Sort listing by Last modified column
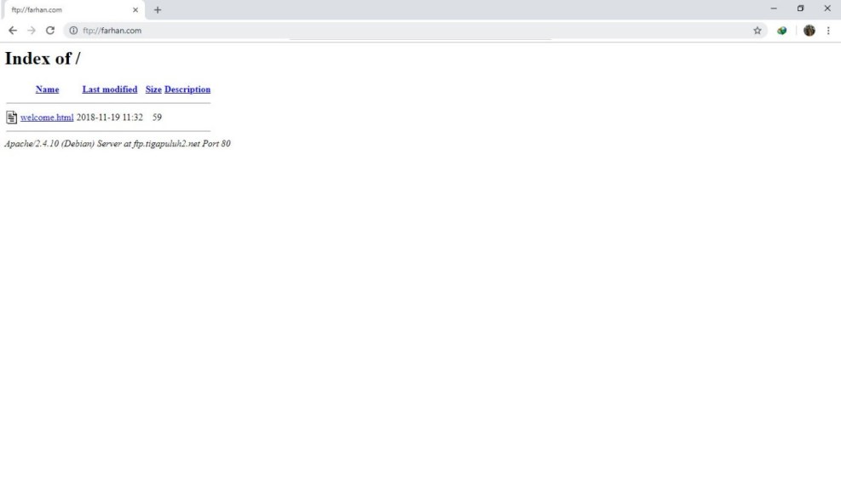The width and height of the screenshot is (841, 504). [x=109, y=89]
